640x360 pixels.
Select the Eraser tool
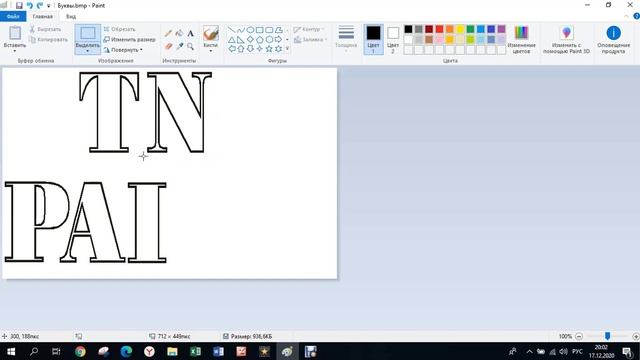tap(168, 47)
